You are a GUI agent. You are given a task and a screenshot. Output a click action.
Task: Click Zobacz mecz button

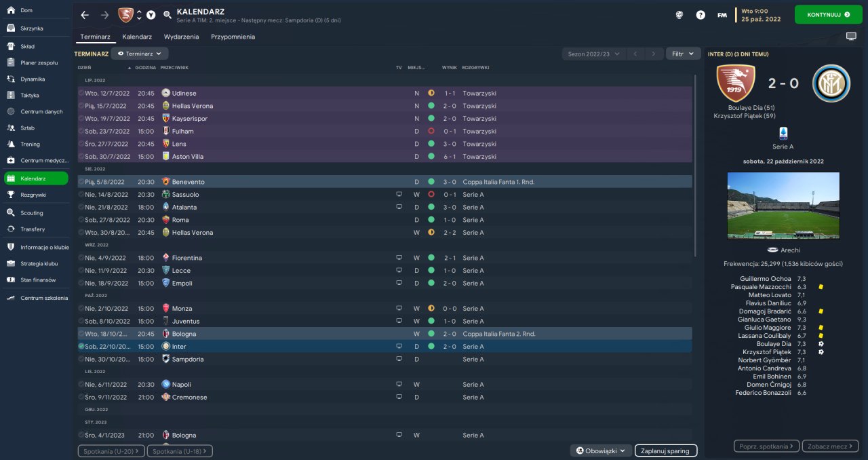pyautogui.click(x=830, y=446)
